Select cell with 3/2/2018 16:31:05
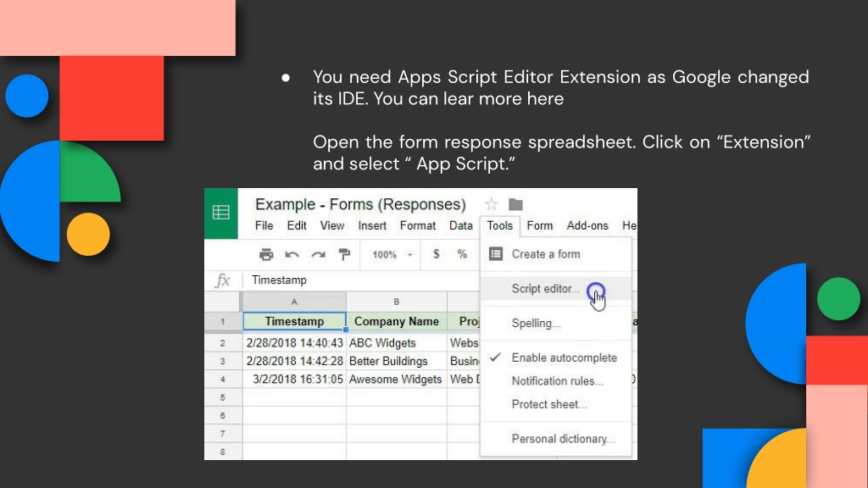Image resolution: width=868 pixels, height=488 pixels. [x=294, y=380]
